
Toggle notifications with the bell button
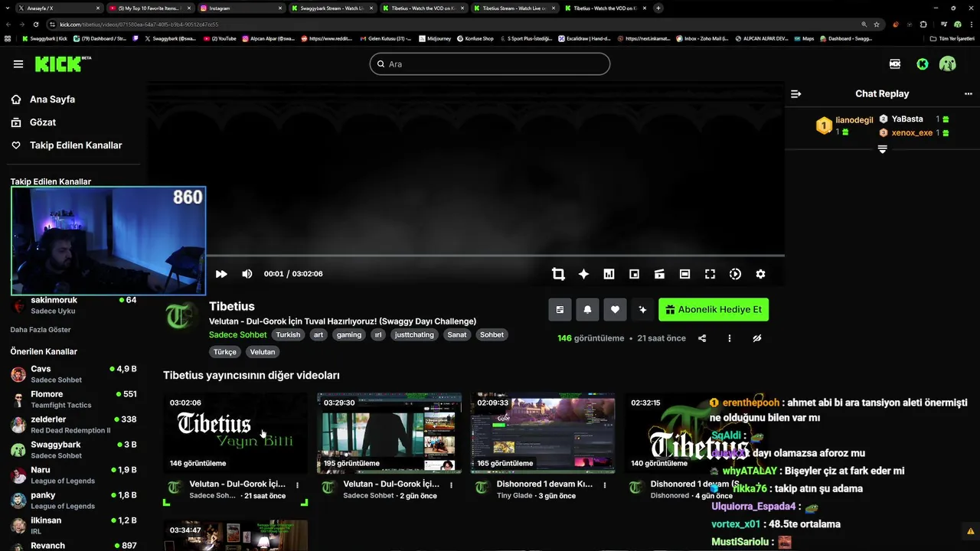587,310
